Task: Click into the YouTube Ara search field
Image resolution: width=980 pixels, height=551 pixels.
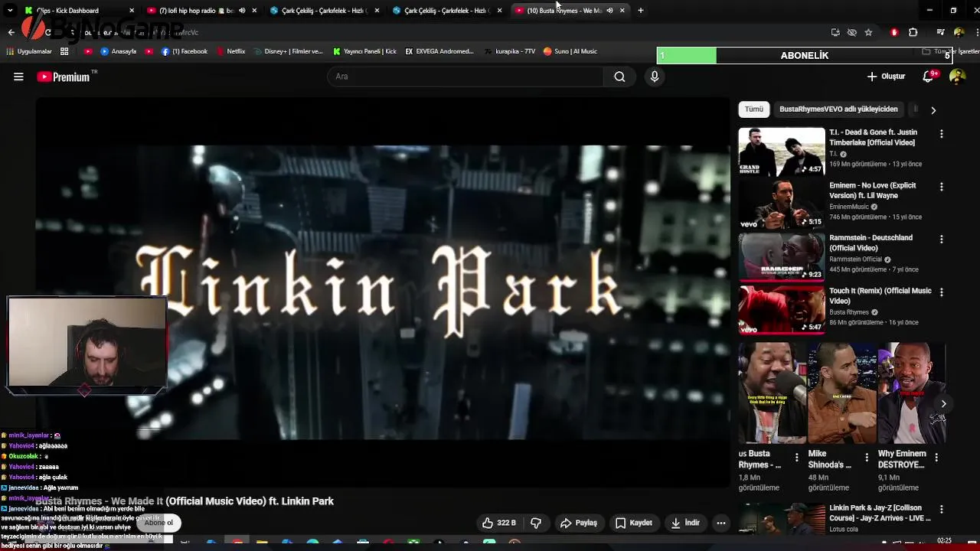Action: [465, 77]
